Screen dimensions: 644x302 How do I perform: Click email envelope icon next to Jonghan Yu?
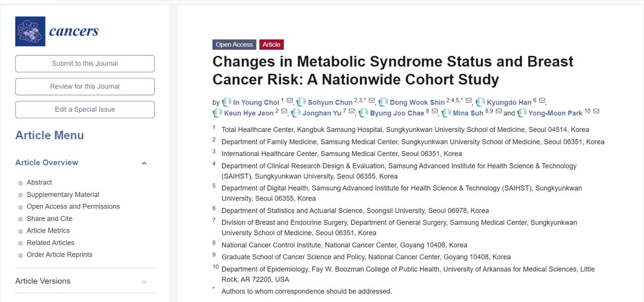click(x=352, y=112)
